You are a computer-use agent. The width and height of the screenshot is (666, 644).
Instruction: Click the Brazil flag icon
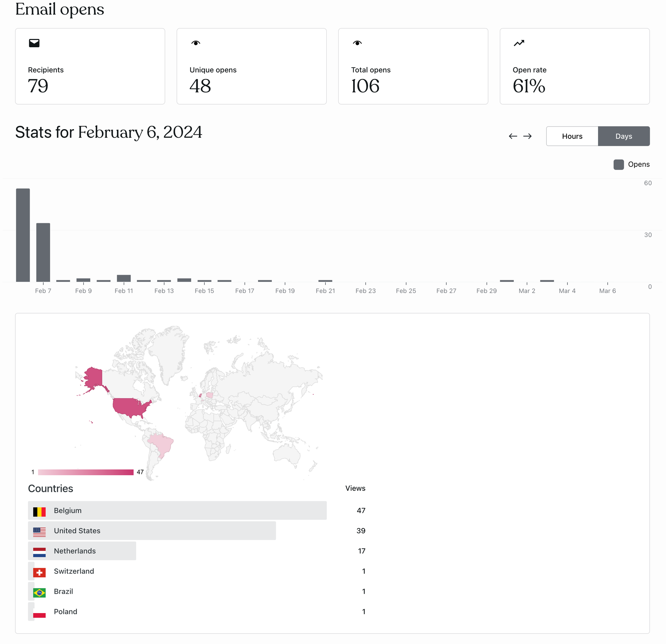point(39,592)
